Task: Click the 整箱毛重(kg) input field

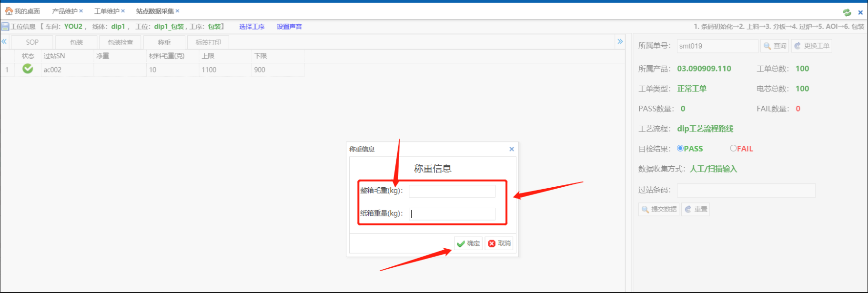Action: click(x=452, y=191)
